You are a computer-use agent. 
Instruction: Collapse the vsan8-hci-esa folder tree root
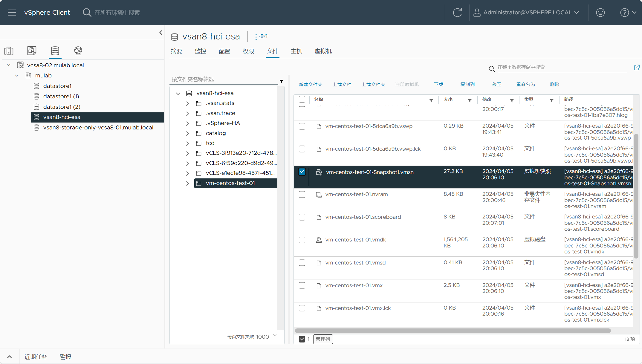tap(178, 94)
